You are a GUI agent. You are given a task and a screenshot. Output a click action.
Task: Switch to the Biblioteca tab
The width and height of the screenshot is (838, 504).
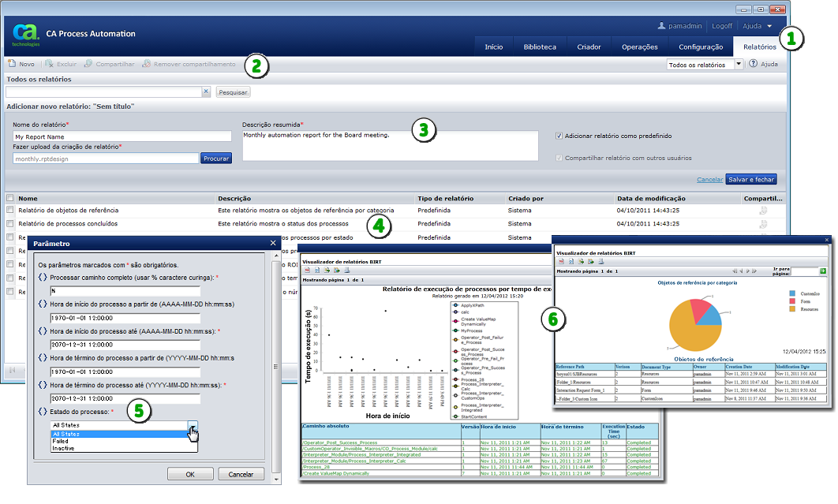pos(540,47)
